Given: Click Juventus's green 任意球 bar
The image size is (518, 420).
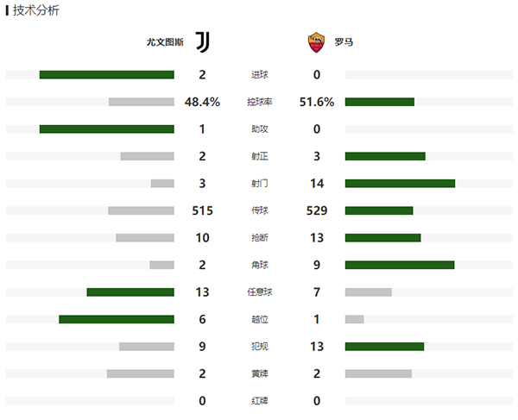Looking at the screenshot, I should (x=130, y=292).
